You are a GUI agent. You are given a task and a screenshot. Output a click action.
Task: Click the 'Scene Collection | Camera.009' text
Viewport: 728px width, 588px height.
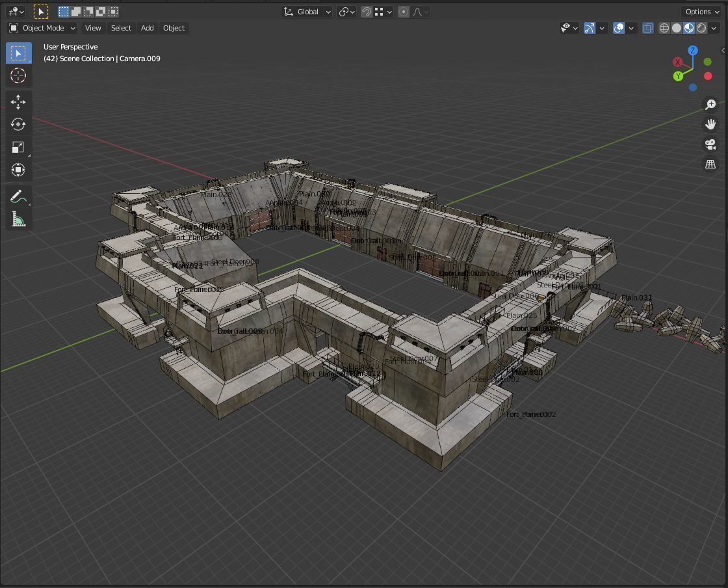pos(110,59)
